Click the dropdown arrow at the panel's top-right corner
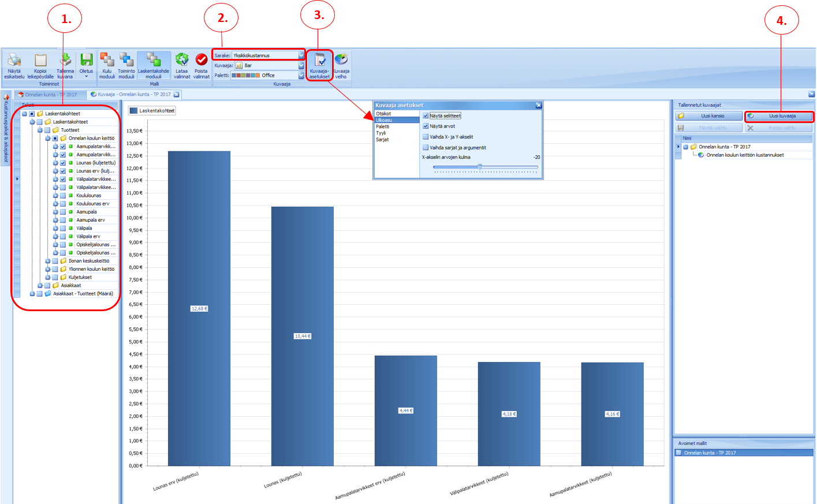This screenshot has width=817, height=504. click(x=811, y=94)
